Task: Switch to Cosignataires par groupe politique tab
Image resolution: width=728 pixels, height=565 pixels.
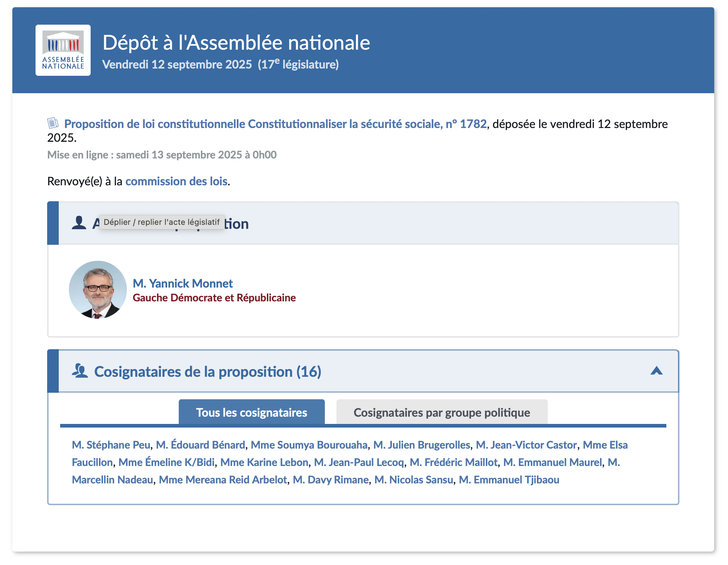Action: 442,412
